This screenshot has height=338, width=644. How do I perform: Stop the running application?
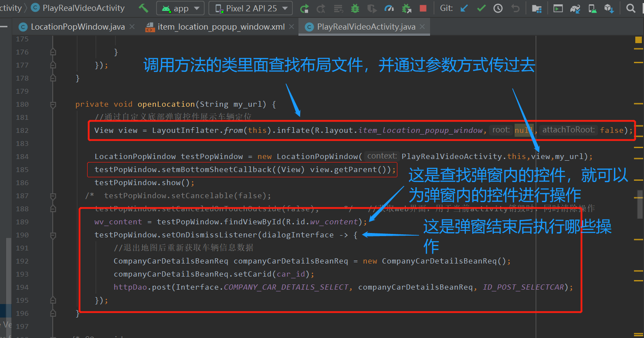click(422, 8)
